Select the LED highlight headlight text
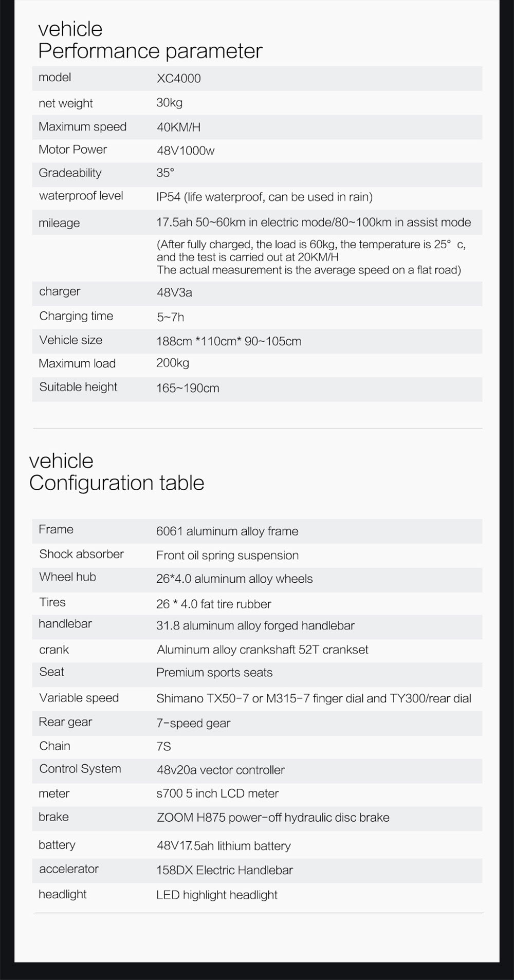 [x=217, y=895]
